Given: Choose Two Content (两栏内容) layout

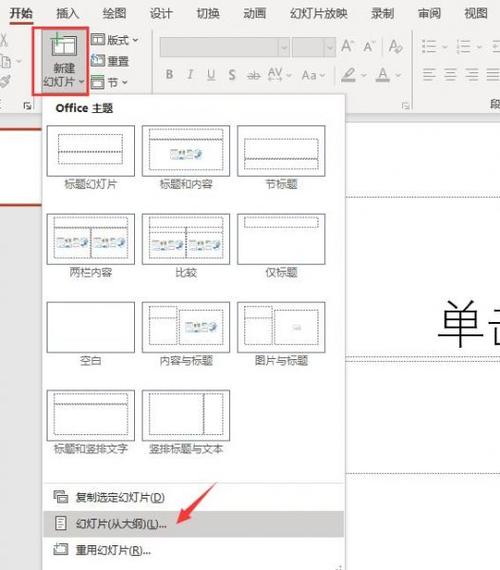Looking at the screenshot, I should tap(91, 246).
